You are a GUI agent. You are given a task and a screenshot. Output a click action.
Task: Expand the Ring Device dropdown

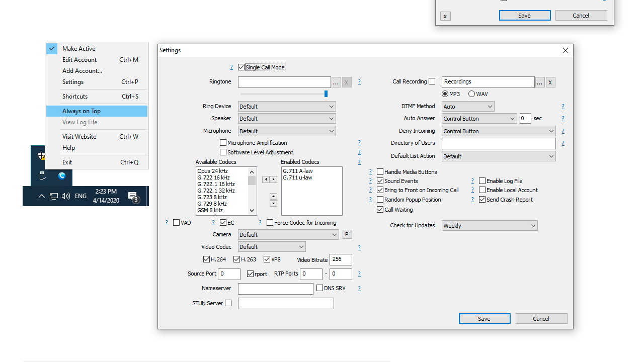[287, 107]
